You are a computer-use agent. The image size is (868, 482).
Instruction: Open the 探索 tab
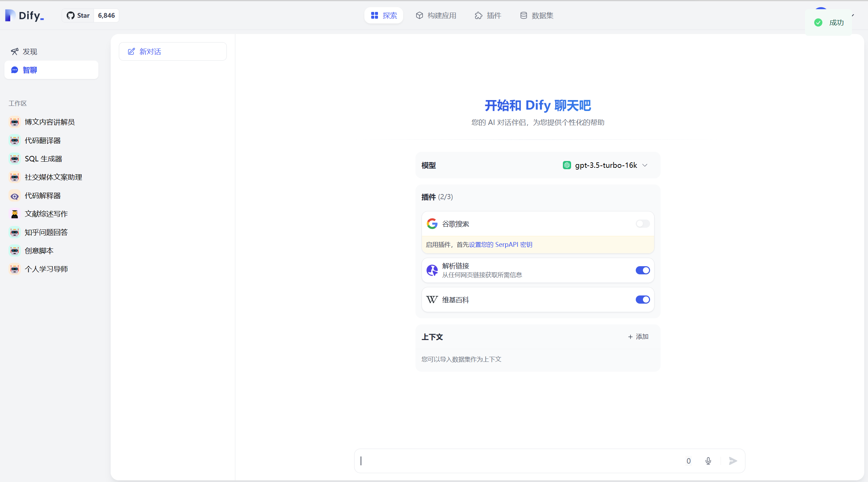384,15
